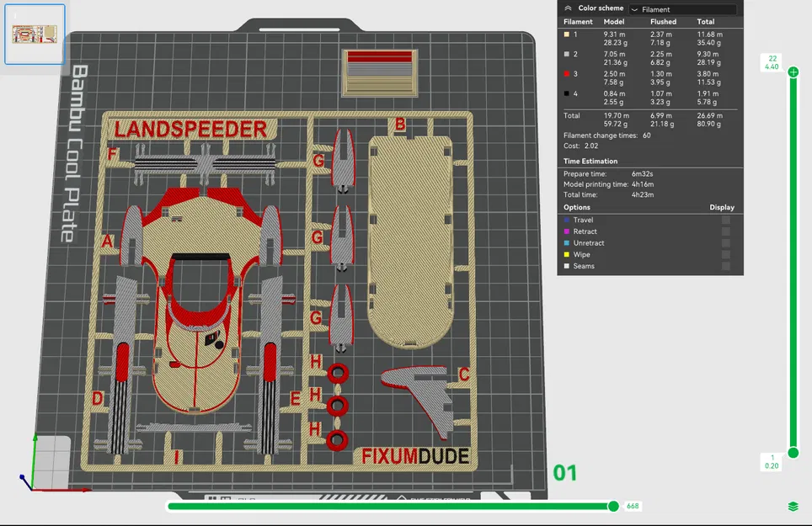Click the 'Total' column header
This screenshot has height=526, width=812.
[x=705, y=22]
